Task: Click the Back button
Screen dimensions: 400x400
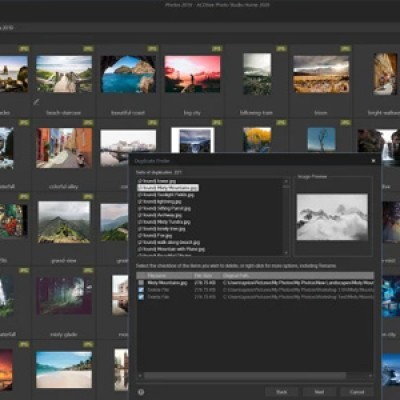Action: (x=282, y=392)
